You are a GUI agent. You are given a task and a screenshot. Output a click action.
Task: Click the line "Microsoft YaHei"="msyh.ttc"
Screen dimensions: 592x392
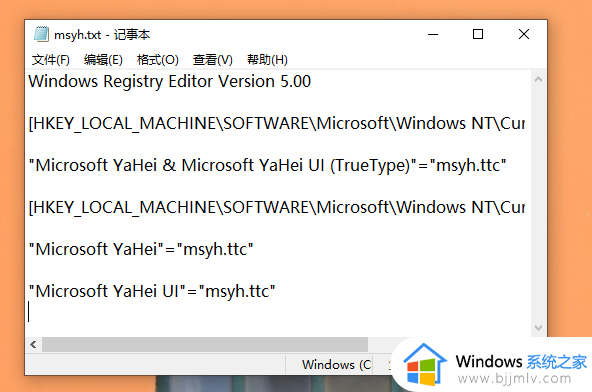[141, 249]
